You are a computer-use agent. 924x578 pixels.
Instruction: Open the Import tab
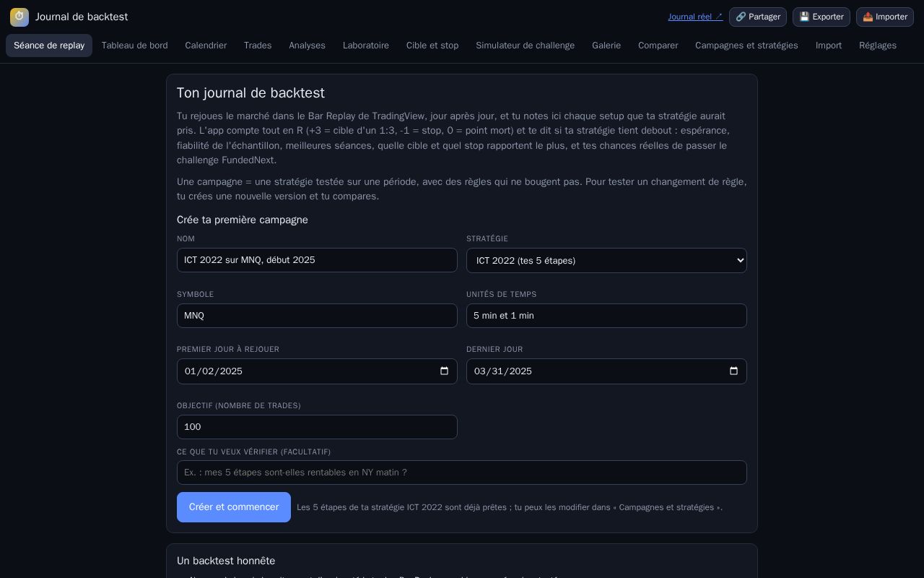pyautogui.click(x=829, y=46)
